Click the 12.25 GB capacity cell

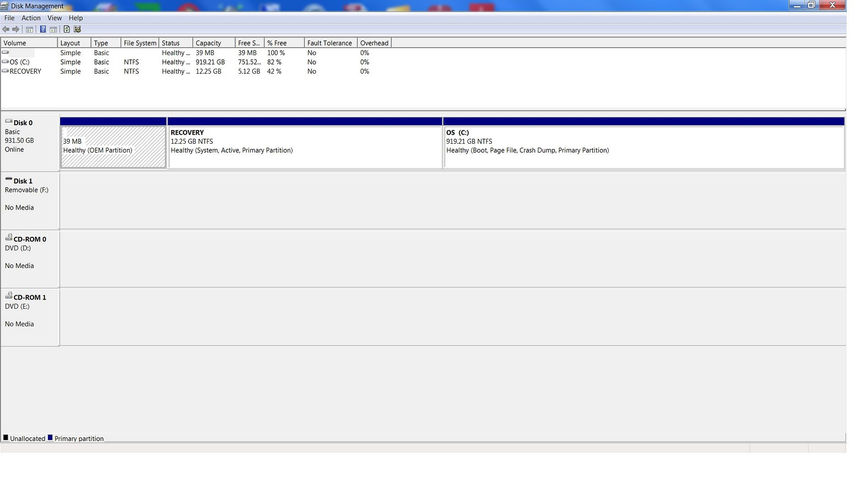click(x=208, y=71)
